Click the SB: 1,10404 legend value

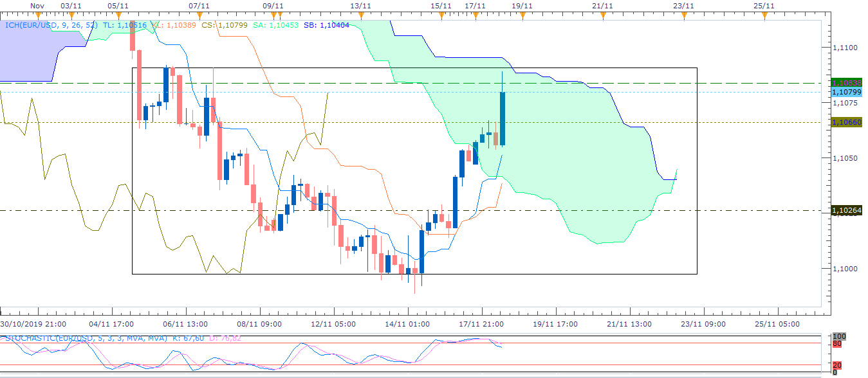[326, 25]
